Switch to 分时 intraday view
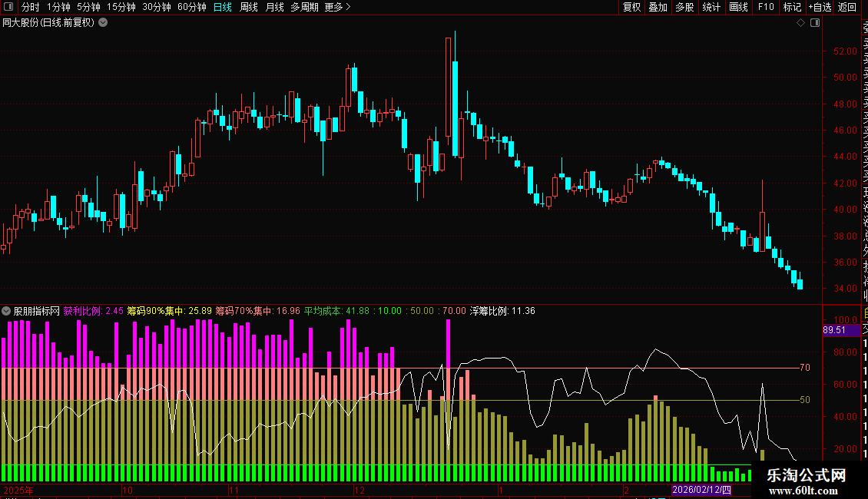 (x=31, y=7)
